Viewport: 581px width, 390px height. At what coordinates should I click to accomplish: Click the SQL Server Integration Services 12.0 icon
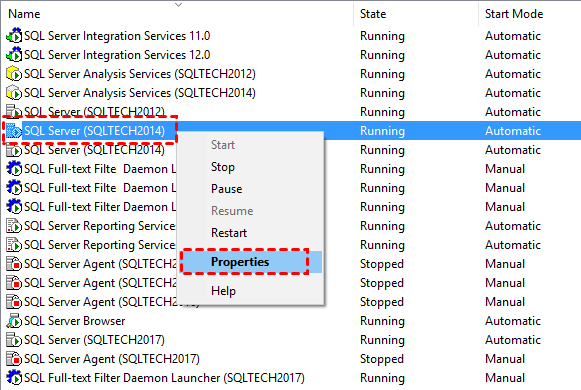pyautogui.click(x=14, y=54)
